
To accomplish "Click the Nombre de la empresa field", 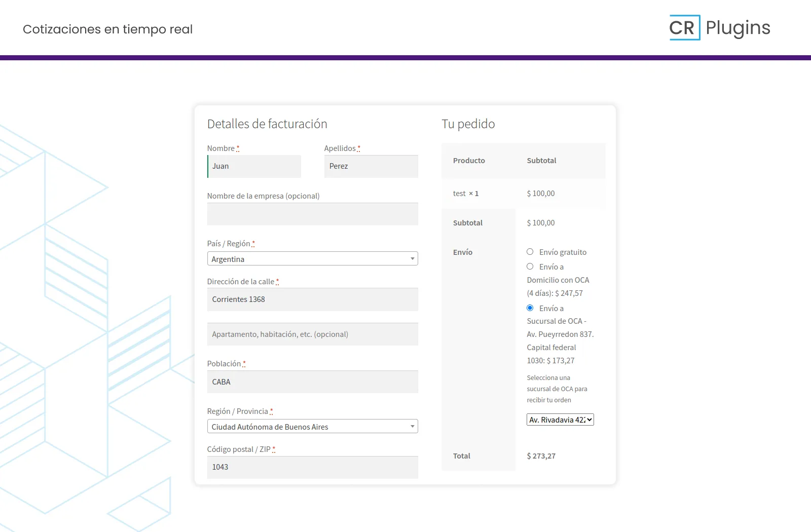I will click(312, 214).
